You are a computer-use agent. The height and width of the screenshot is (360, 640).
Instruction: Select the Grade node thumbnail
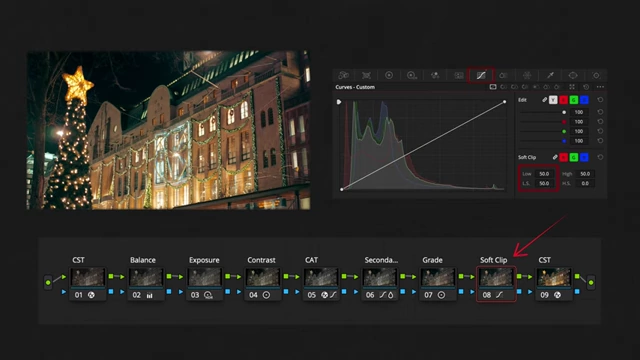point(438,277)
